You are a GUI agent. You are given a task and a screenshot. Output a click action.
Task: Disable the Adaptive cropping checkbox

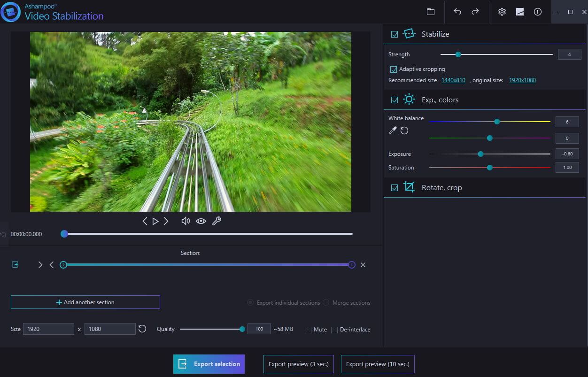point(393,69)
